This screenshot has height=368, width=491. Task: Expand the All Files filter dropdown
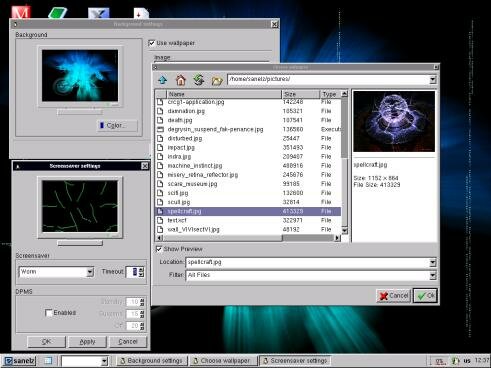(433, 275)
